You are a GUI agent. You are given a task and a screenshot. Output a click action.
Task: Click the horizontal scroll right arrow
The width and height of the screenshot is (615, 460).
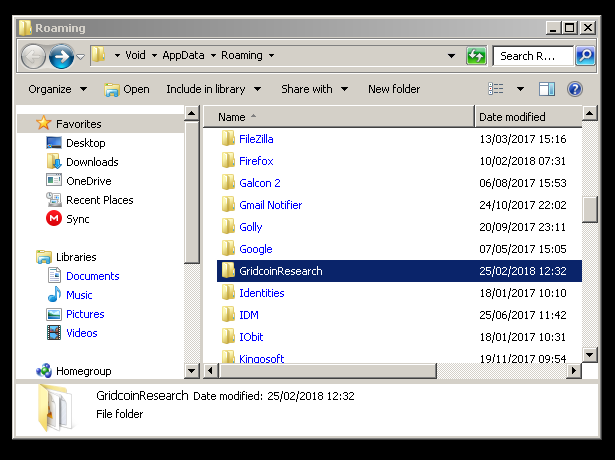click(574, 371)
